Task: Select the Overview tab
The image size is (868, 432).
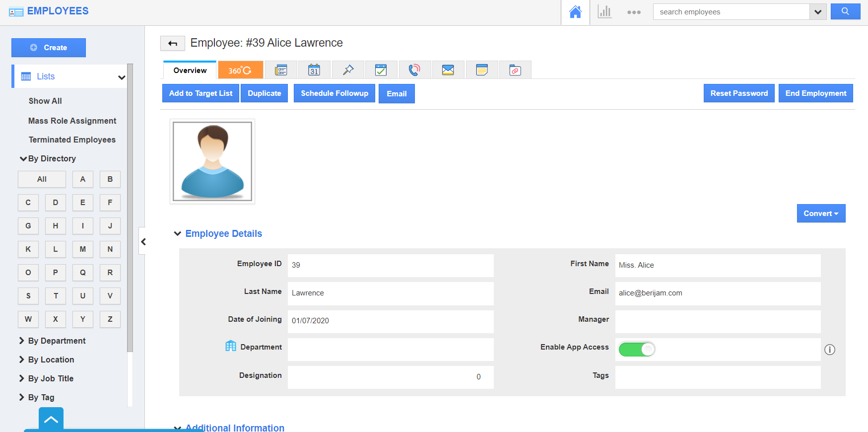Action: [x=190, y=71]
